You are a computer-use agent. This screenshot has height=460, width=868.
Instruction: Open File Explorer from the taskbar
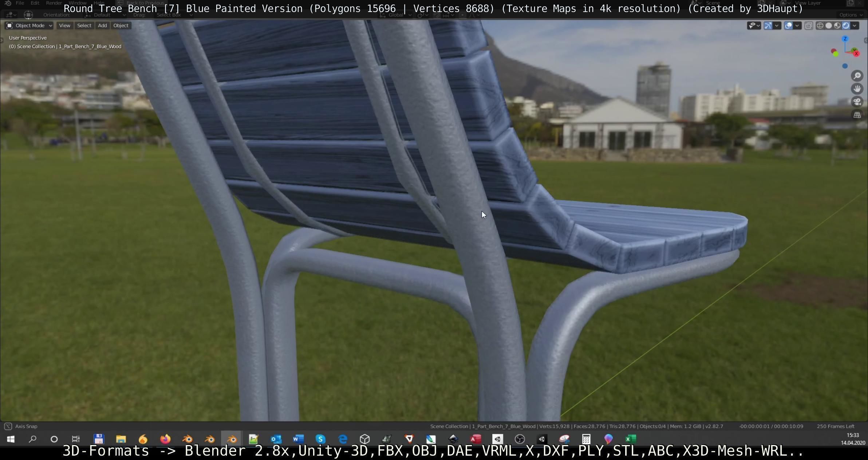[x=121, y=439]
